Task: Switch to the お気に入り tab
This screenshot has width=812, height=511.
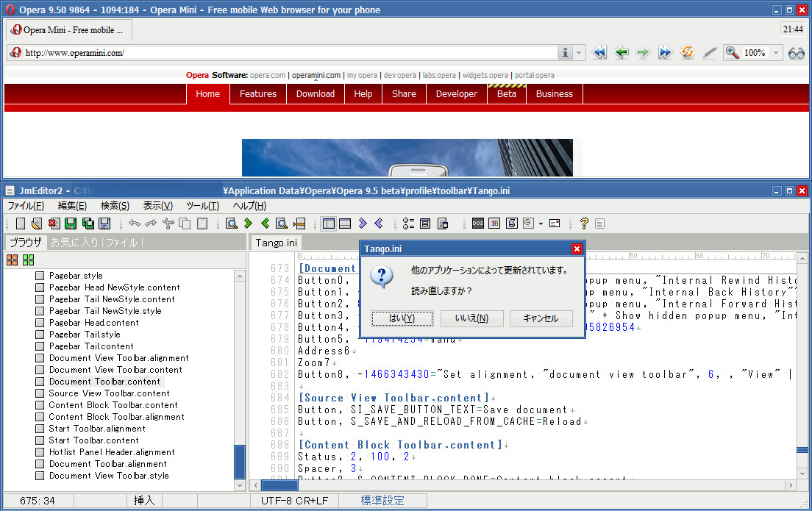Action: tap(74, 243)
